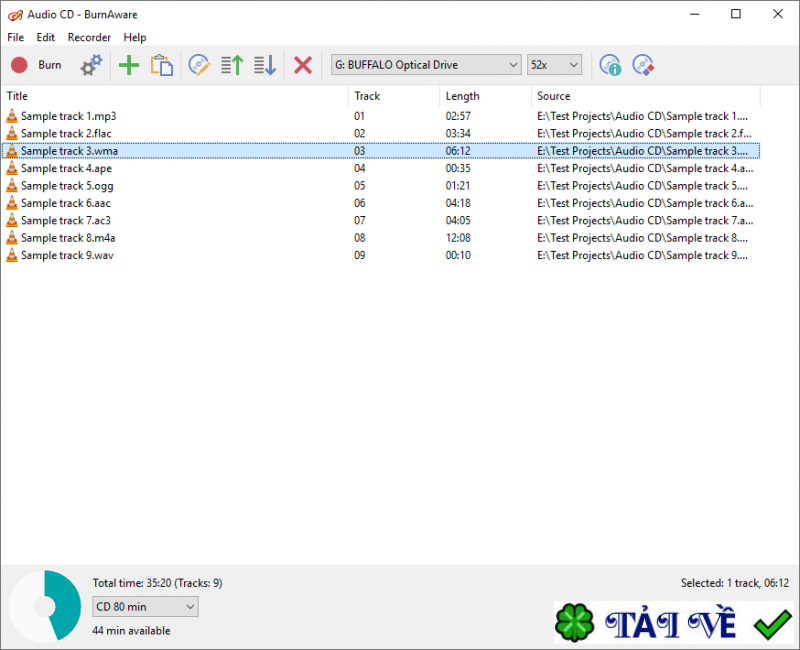Click length value 12:08
Viewport: 800px width, 650px height.
[458, 238]
